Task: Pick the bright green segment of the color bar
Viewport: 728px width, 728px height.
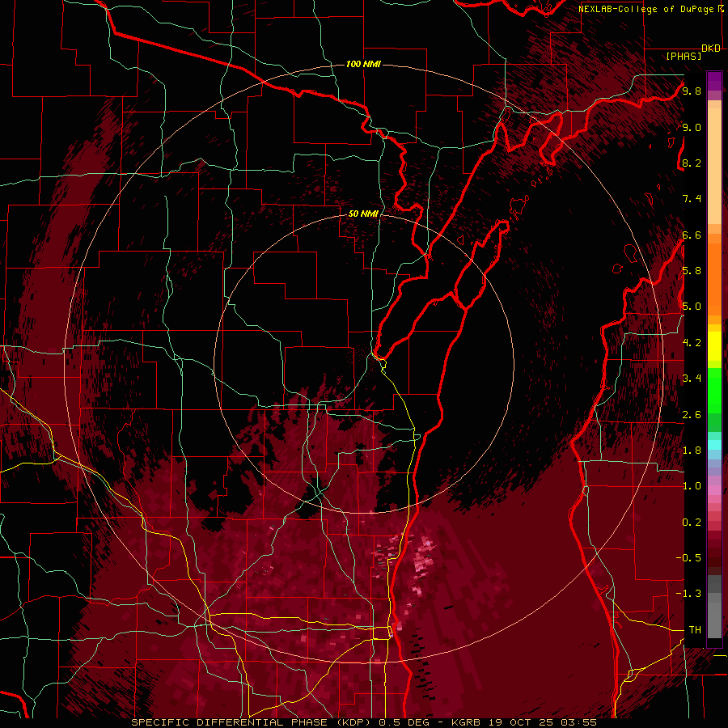Action: (714, 390)
